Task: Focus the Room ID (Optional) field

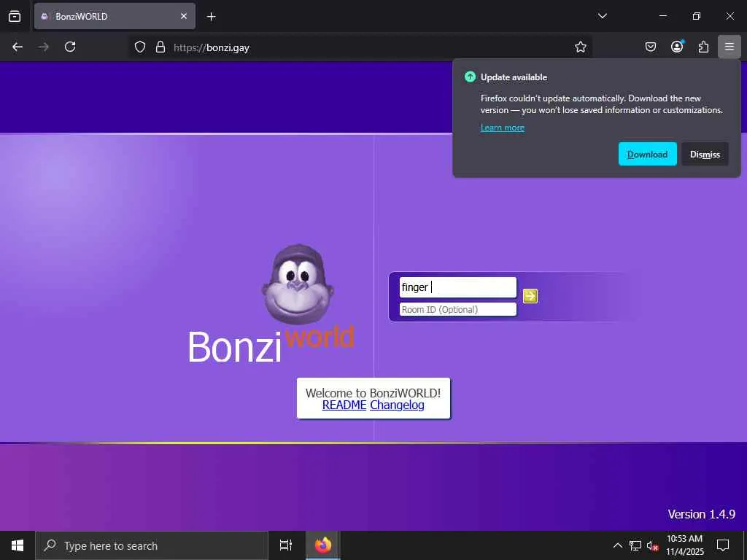Action: tap(458, 309)
